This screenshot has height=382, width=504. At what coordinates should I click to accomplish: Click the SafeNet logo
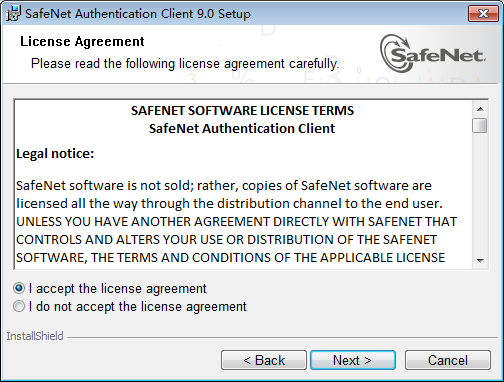click(433, 54)
